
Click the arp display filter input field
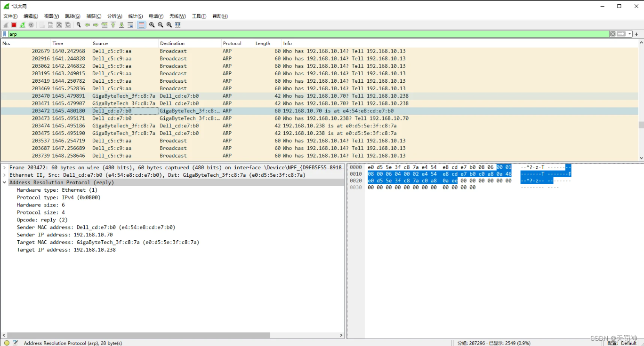pos(308,34)
